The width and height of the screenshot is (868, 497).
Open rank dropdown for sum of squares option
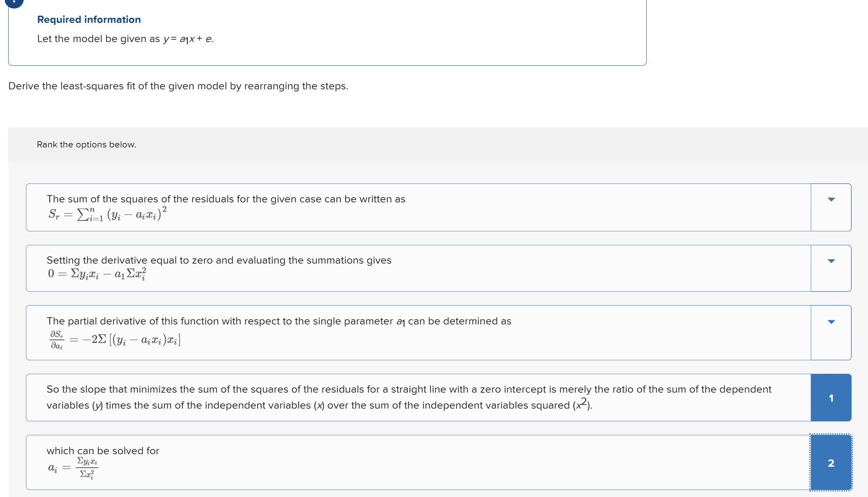tap(831, 207)
